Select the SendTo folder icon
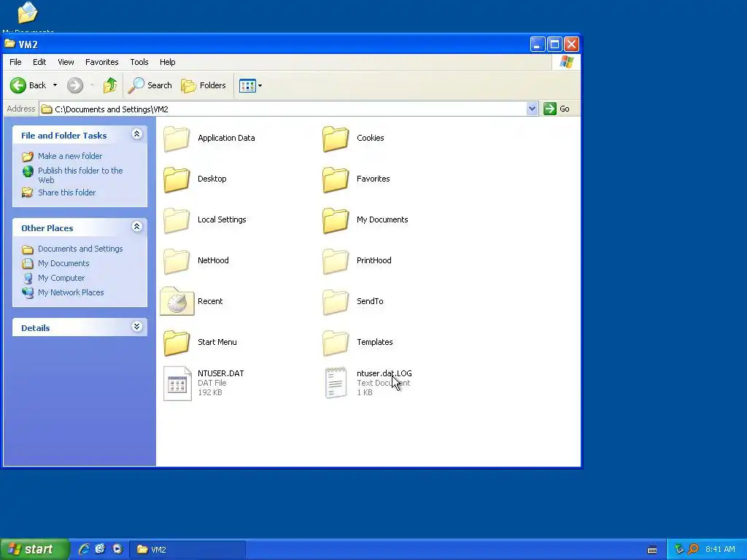The image size is (747, 560). tap(336, 303)
